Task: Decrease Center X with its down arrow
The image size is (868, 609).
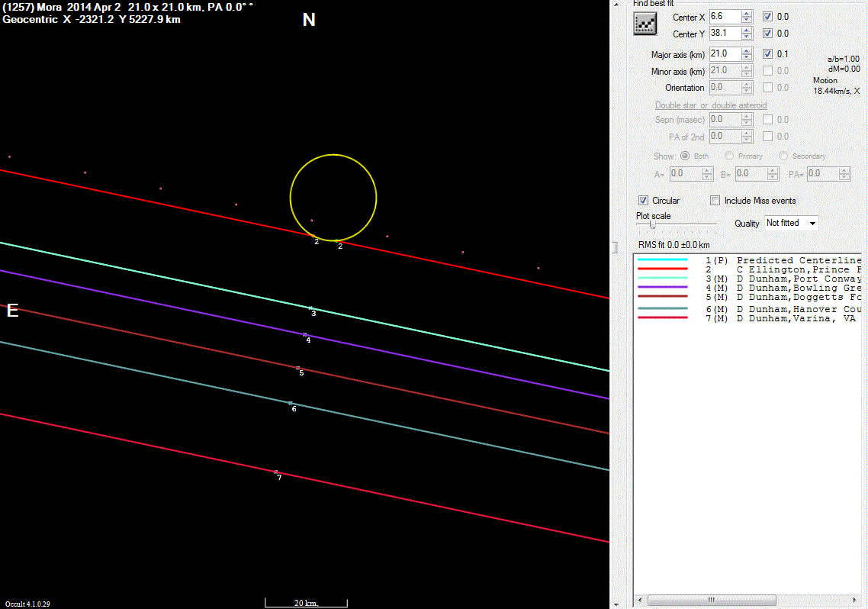Action: pos(747,20)
